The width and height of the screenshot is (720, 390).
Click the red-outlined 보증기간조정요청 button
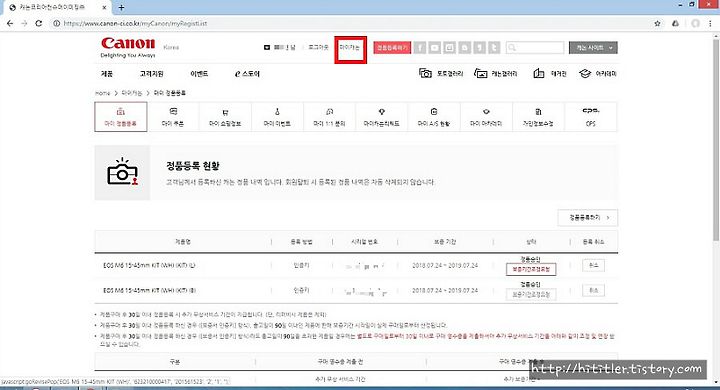coord(531,269)
